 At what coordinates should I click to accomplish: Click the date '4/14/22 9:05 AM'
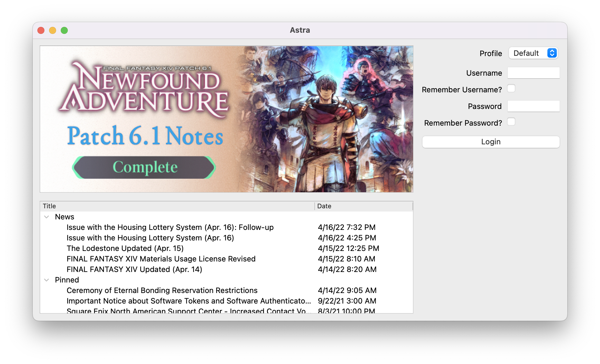pos(347,290)
